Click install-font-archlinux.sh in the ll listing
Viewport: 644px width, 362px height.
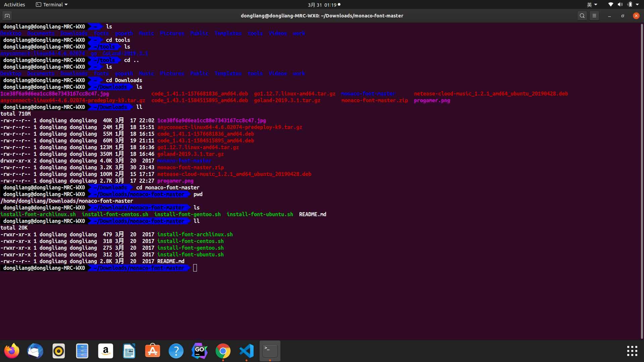tap(195, 234)
